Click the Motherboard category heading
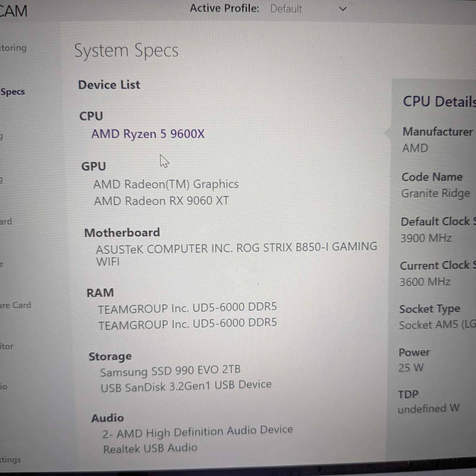This screenshot has width=476, height=476. pos(122,233)
